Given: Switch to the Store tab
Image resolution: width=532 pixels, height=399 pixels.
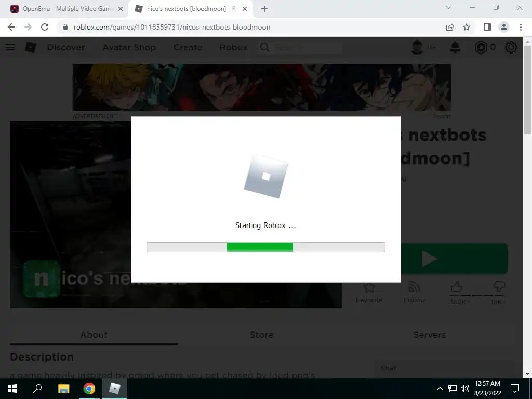Looking at the screenshot, I should (261, 335).
